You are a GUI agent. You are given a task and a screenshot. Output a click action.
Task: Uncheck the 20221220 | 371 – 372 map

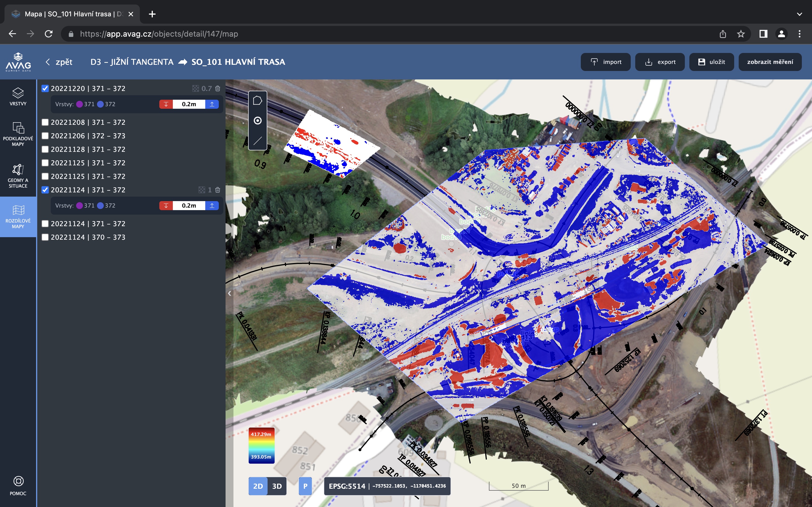coord(45,88)
